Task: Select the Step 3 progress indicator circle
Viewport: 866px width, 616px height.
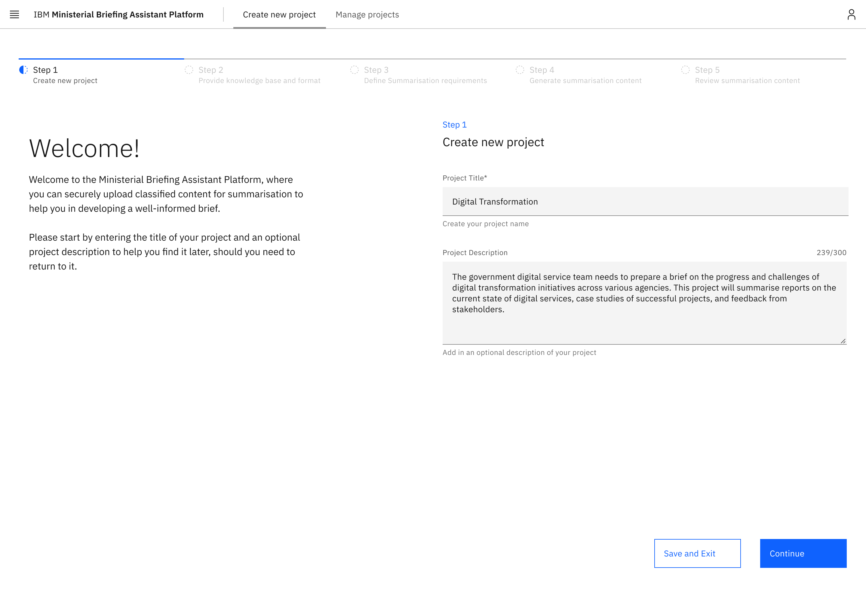Action: pyautogui.click(x=354, y=70)
